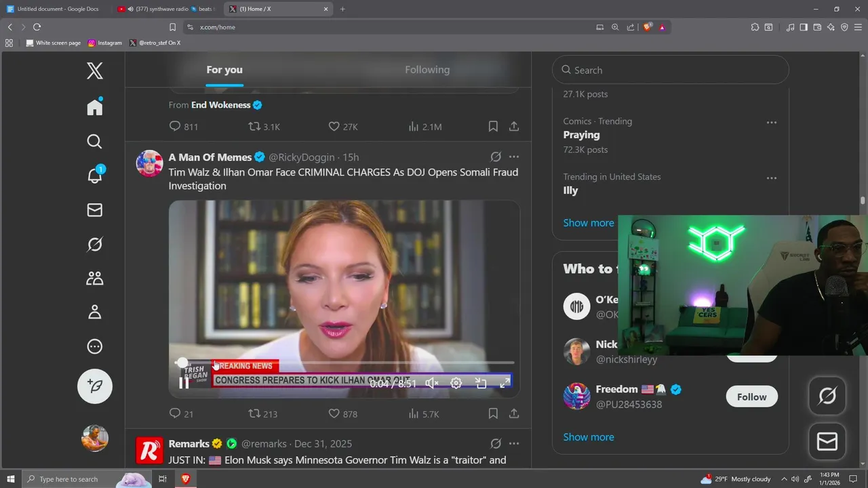The height and width of the screenshot is (488, 868).
Task: Open video settings gear
Action: [x=456, y=383]
